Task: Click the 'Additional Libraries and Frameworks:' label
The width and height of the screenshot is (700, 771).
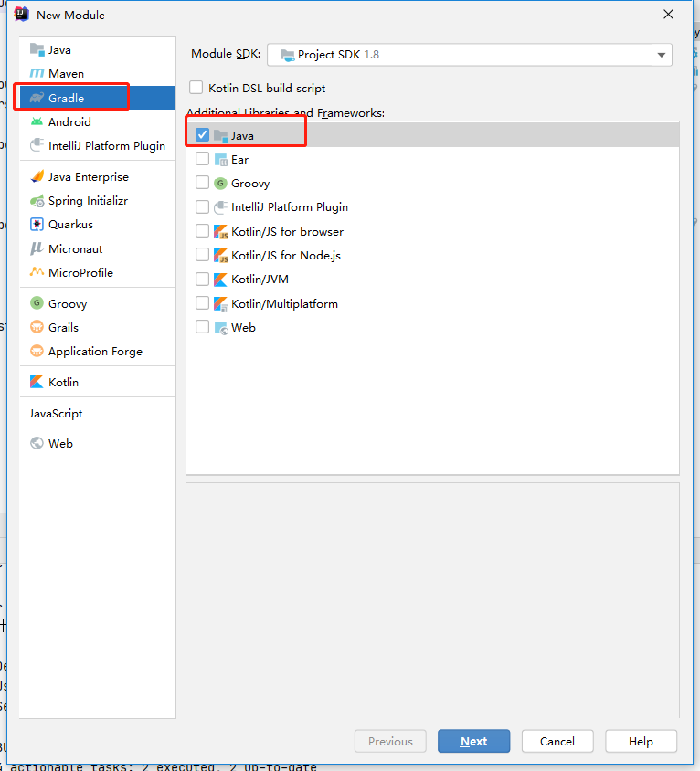Action: pos(286,113)
